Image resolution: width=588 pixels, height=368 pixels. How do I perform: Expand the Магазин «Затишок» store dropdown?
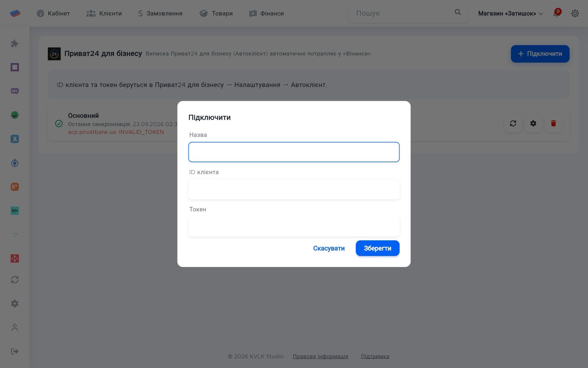(x=510, y=14)
